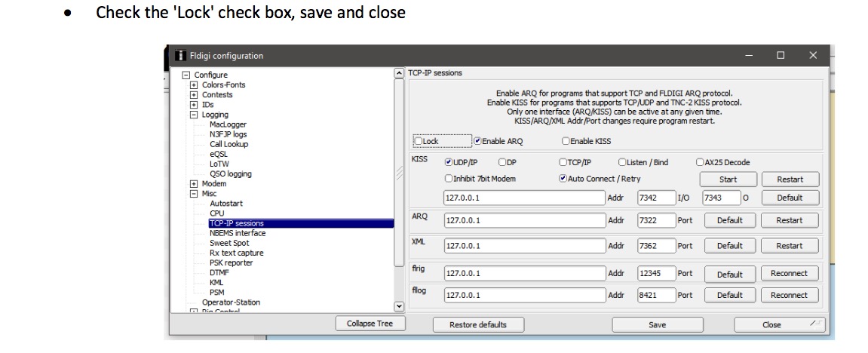Select eQSL in the tree
This screenshot has width=868, height=353.
218,155
